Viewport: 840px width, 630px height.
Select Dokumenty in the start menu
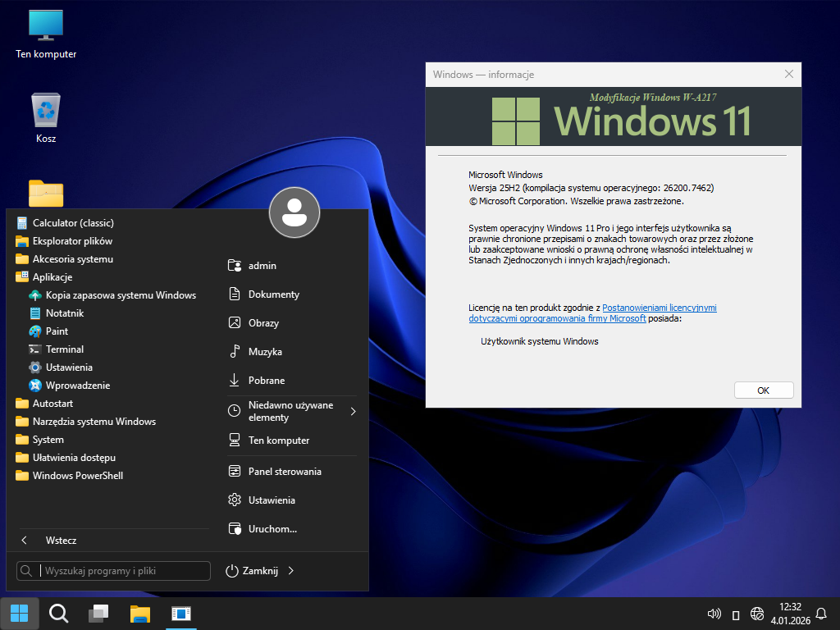point(273,294)
